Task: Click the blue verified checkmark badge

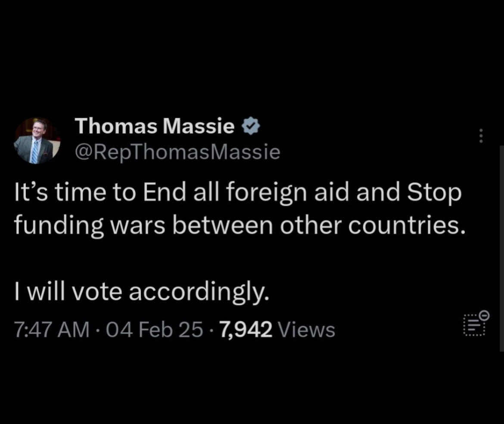Action: [250, 126]
